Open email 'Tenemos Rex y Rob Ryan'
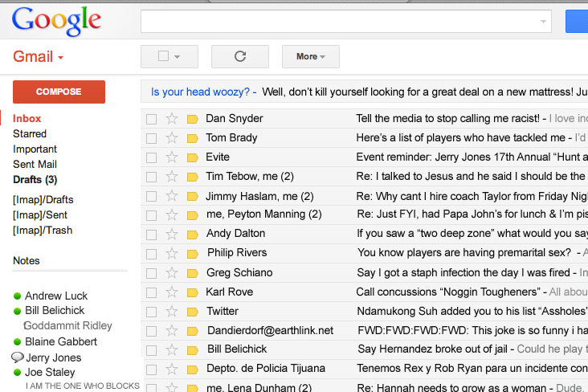The image size is (588, 392). click(472, 369)
